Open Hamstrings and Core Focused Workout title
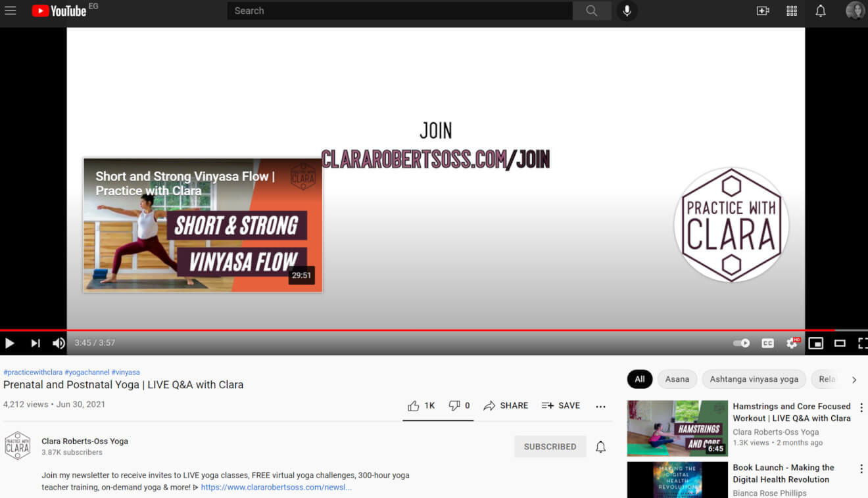The height and width of the screenshot is (498, 868). [x=792, y=413]
